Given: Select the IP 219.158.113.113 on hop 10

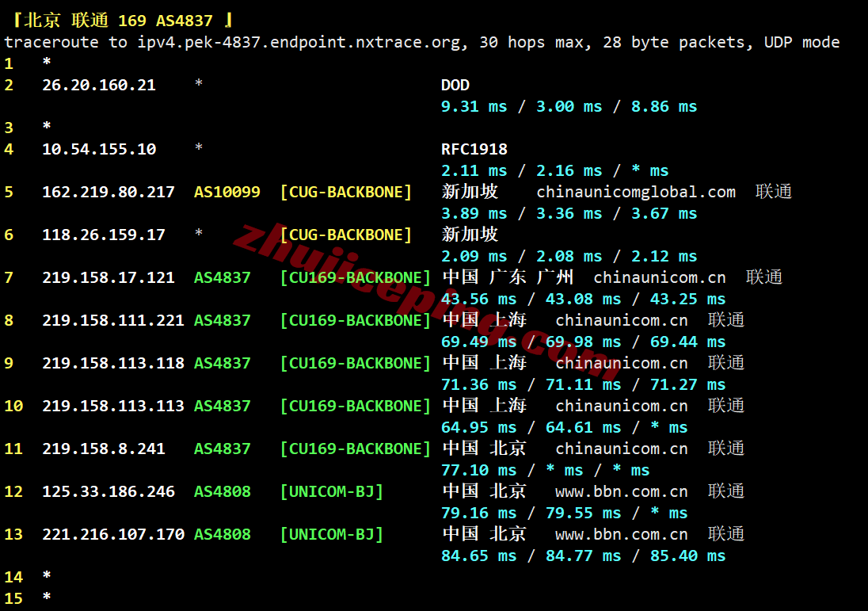Looking at the screenshot, I should (x=113, y=406).
